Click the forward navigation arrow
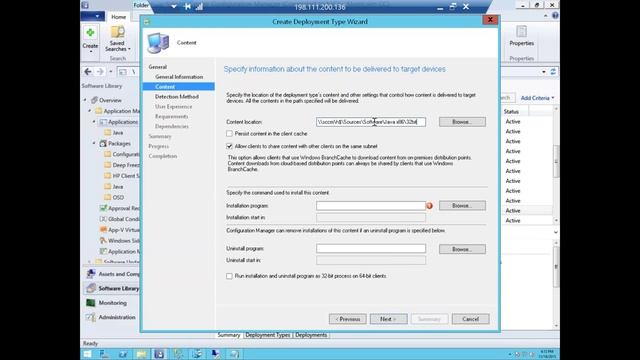The image size is (640, 360). 100,71
